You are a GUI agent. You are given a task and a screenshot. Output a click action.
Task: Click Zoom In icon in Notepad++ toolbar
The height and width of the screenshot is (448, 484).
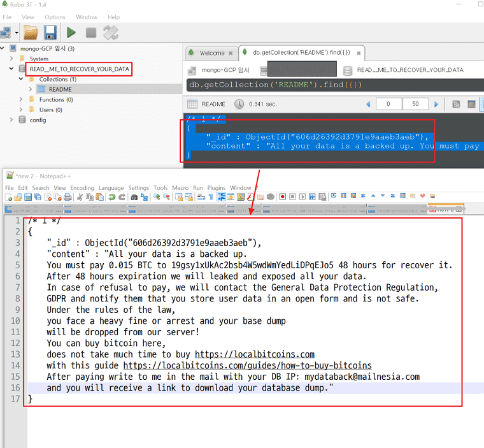[157, 196]
